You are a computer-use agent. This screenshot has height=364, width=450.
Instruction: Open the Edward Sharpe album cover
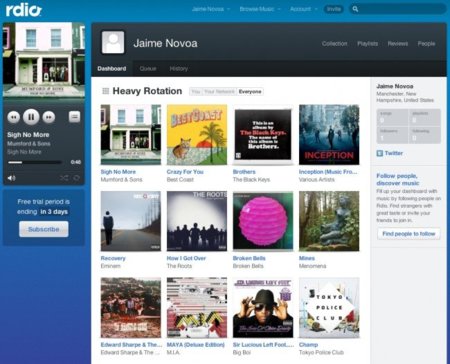point(131,308)
